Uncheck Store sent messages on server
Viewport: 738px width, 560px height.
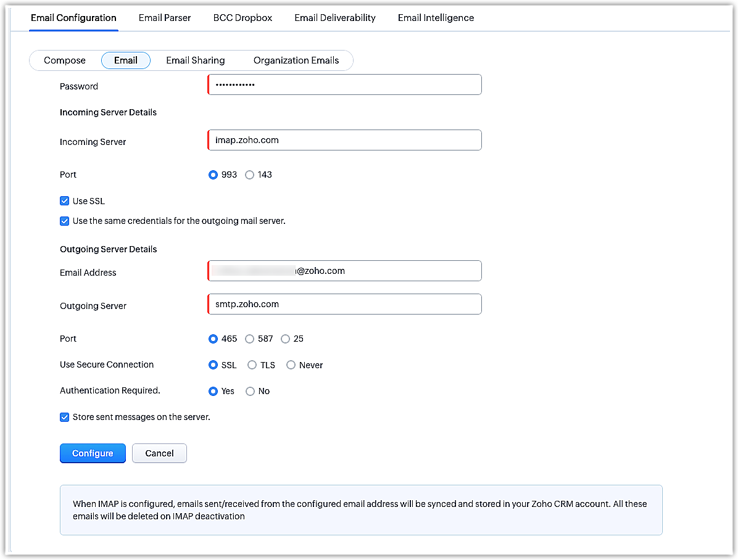(x=65, y=417)
